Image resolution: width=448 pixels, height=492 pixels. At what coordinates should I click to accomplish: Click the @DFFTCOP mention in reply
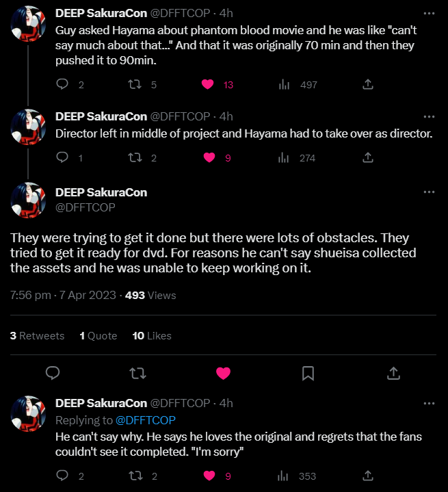[146, 419]
